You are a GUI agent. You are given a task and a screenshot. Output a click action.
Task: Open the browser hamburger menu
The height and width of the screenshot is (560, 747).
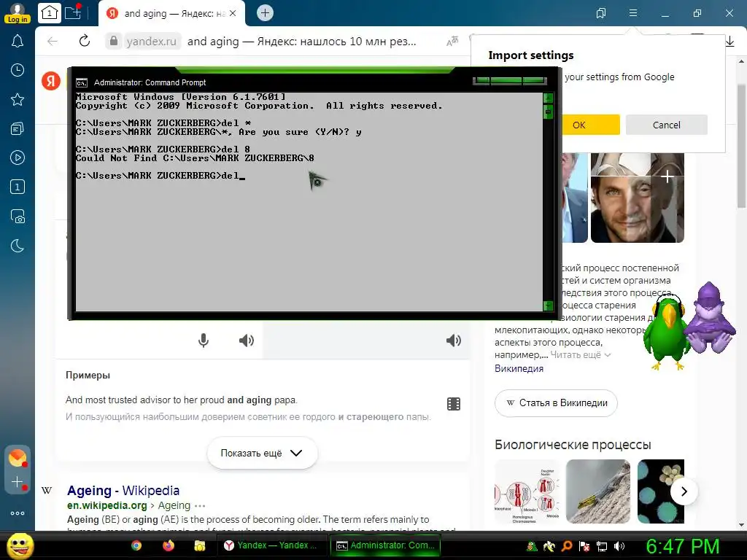632,13
